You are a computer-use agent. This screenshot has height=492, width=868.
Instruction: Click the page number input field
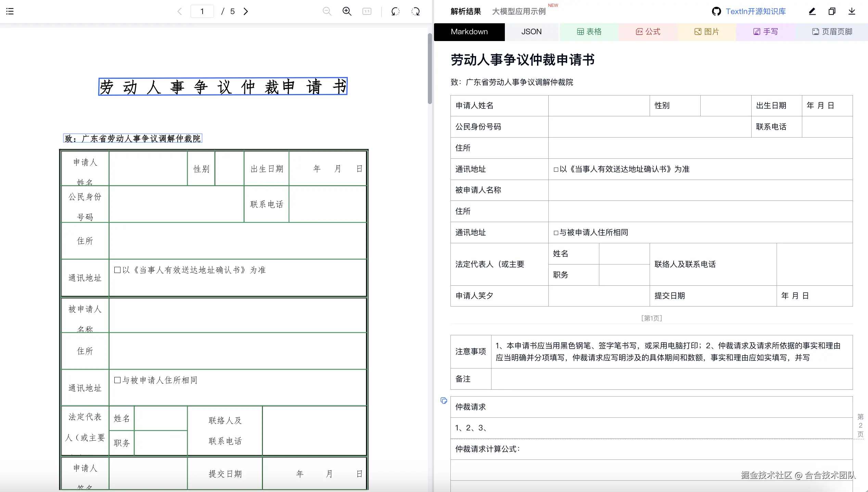click(202, 11)
